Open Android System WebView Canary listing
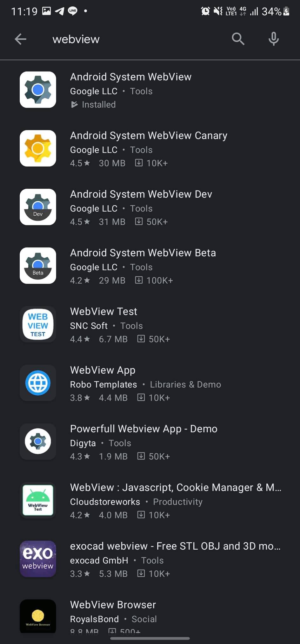300x644 pixels. [x=149, y=136]
